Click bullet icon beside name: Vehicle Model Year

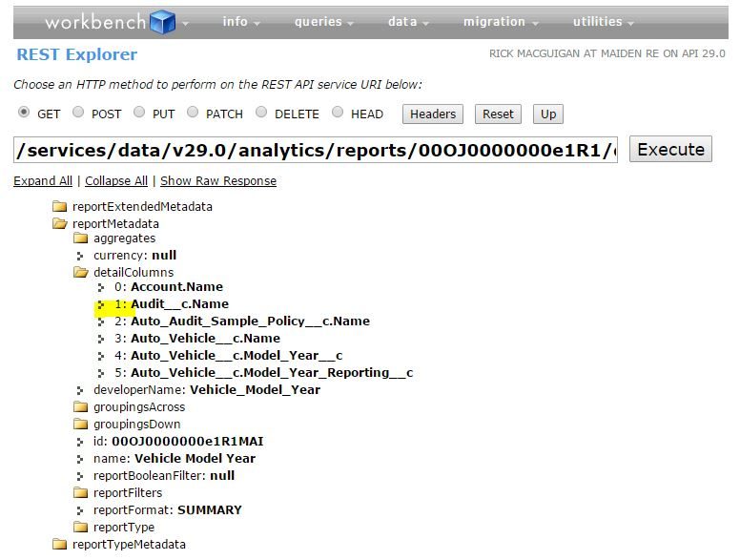80,459
